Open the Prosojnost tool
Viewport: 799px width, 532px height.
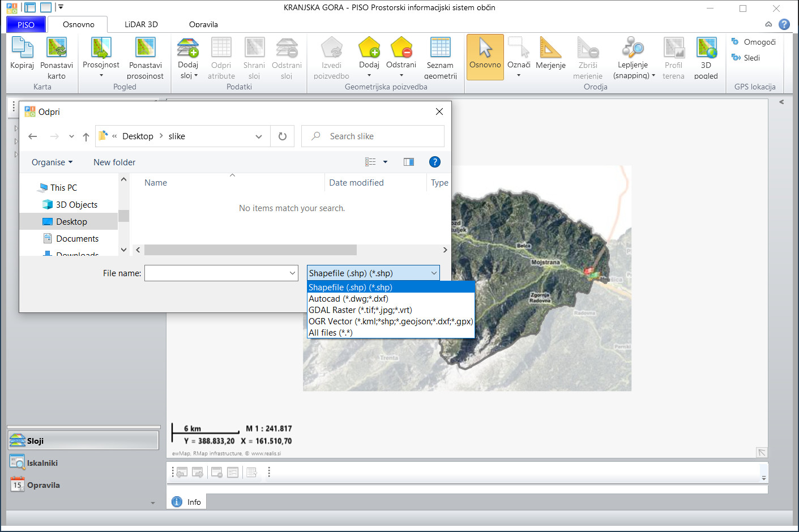click(x=101, y=57)
